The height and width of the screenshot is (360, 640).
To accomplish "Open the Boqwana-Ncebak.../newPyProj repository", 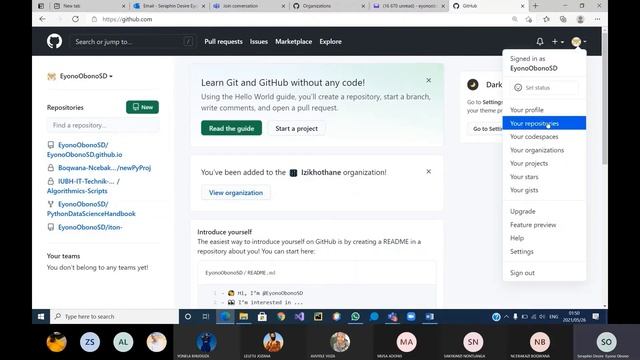I will click(x=104, y=168).
